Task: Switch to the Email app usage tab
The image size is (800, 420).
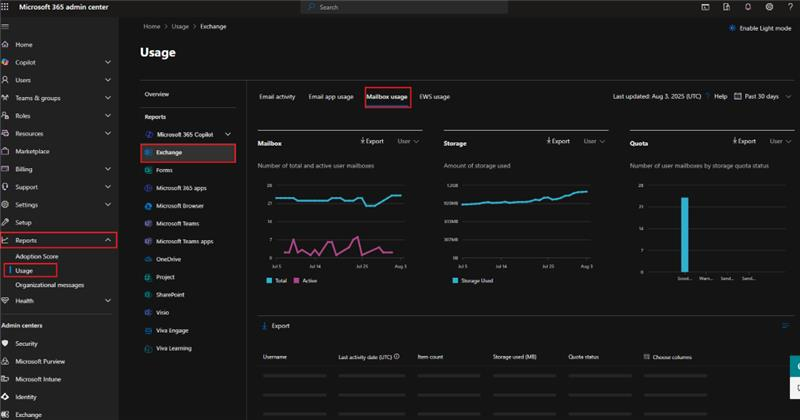Action: click(331, 96)
